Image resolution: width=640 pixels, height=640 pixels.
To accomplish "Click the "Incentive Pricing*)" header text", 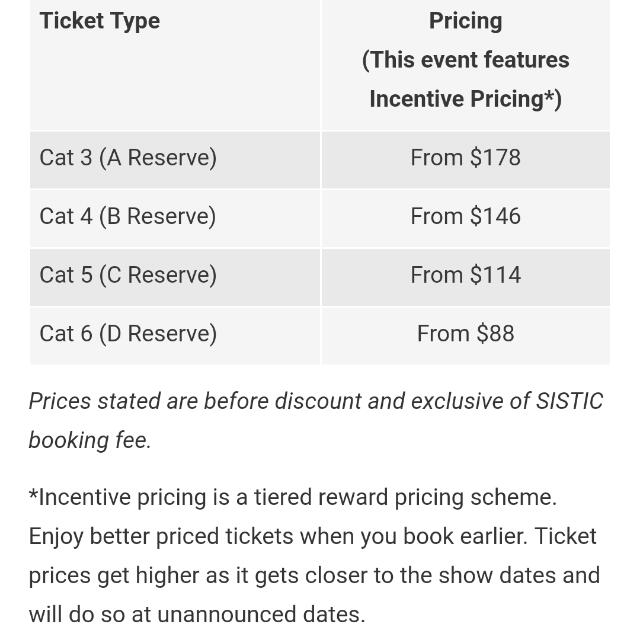I will click(x=465, y=99).
